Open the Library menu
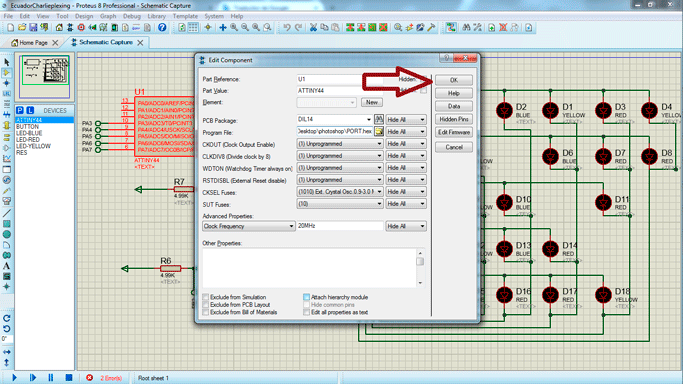 pyautogui.click(x=156, y=16)
